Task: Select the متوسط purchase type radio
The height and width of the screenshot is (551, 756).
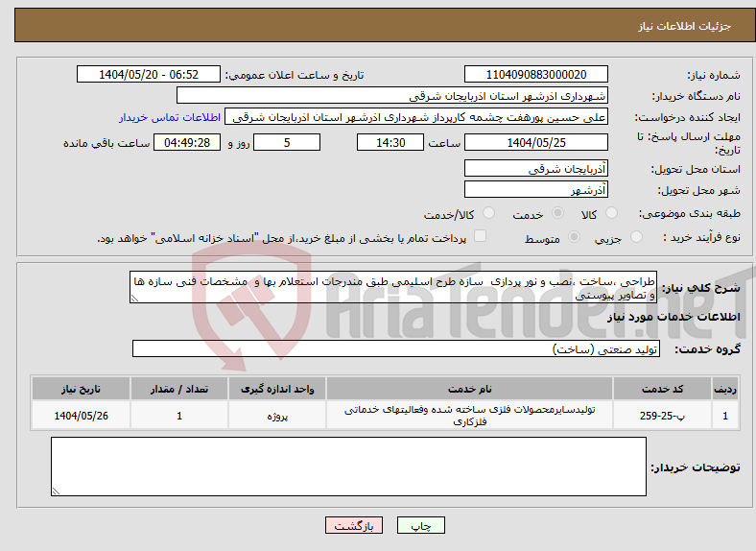Action: click(575, 236)
